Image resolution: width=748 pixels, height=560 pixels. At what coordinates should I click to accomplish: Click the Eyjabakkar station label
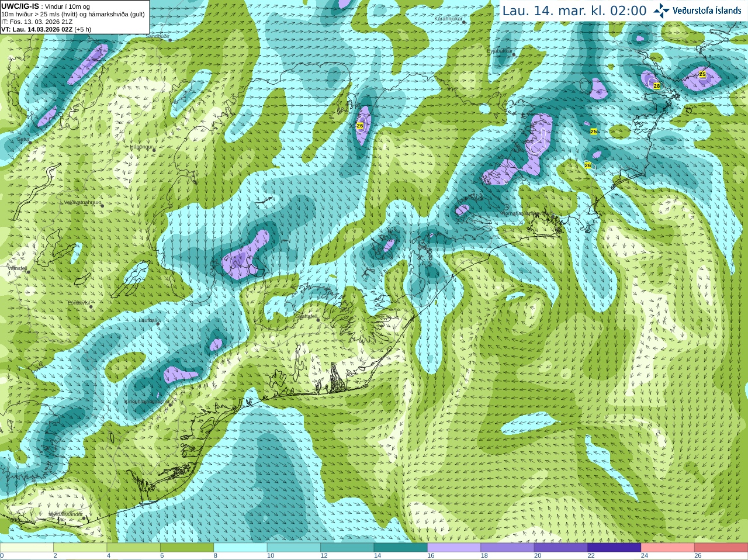(x=500, y=51)
